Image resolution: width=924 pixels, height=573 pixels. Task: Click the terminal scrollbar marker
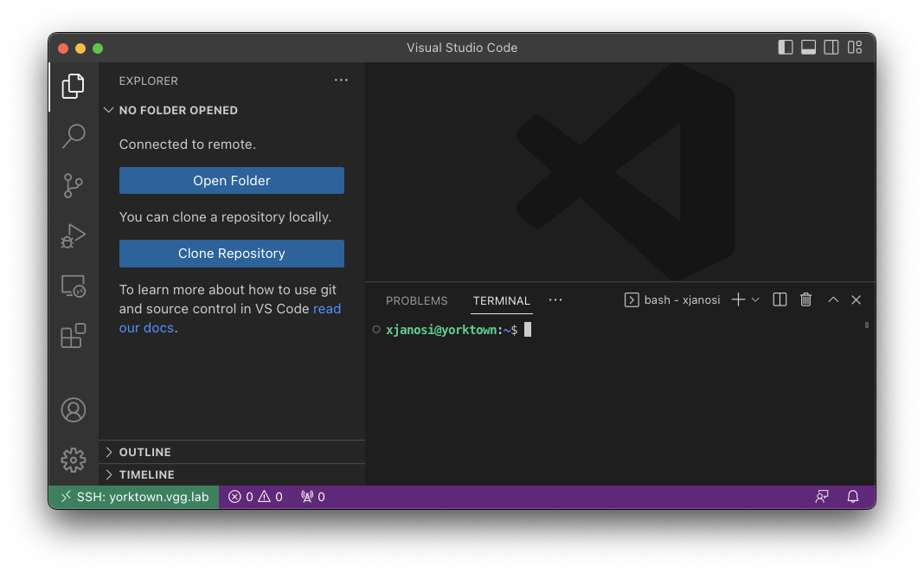(x=867, y=325)
